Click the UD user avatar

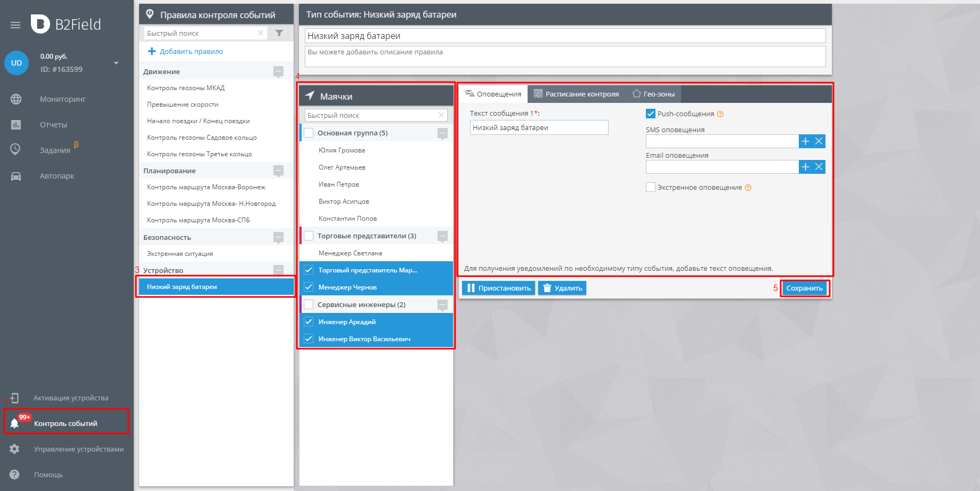point(17,63)
